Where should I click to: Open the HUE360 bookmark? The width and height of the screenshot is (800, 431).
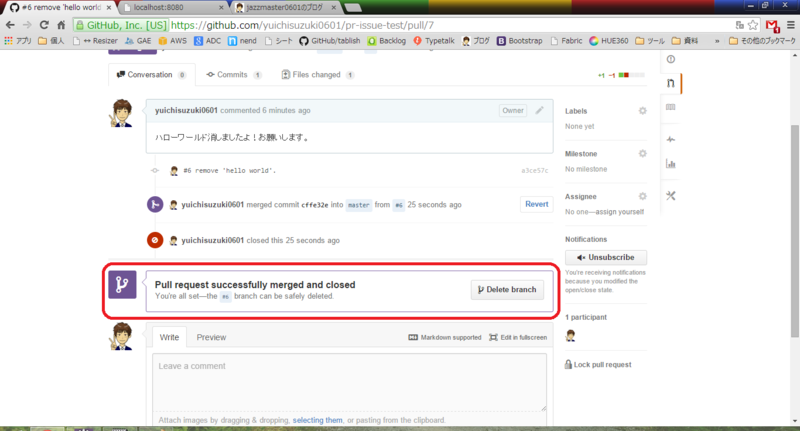tap(609, 41)
